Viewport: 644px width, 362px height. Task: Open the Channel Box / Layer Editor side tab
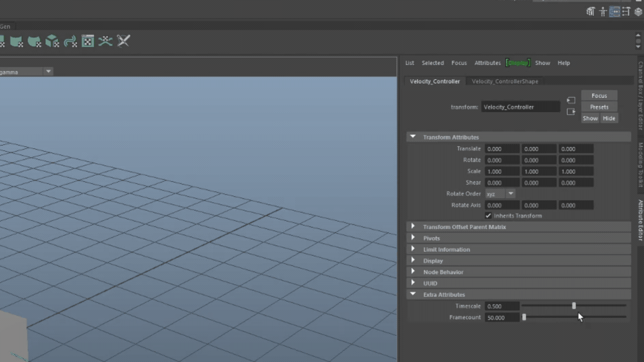click(640, 96)
